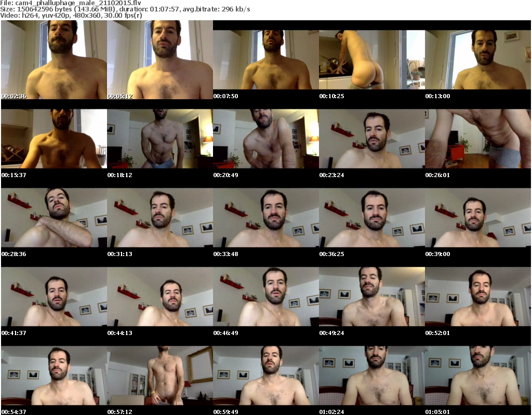The width and height of the screenshot is (532, 415).
Task: Select the thumbnail frame at 00:36:25
Action: click(372, 218)
